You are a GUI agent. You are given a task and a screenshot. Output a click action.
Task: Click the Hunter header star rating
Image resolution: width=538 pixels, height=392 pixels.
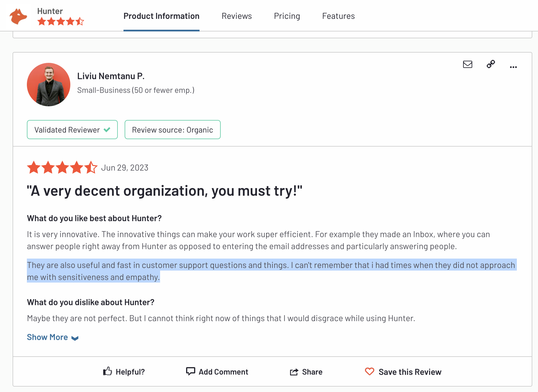pyautogui.click(x=61, y=21)
